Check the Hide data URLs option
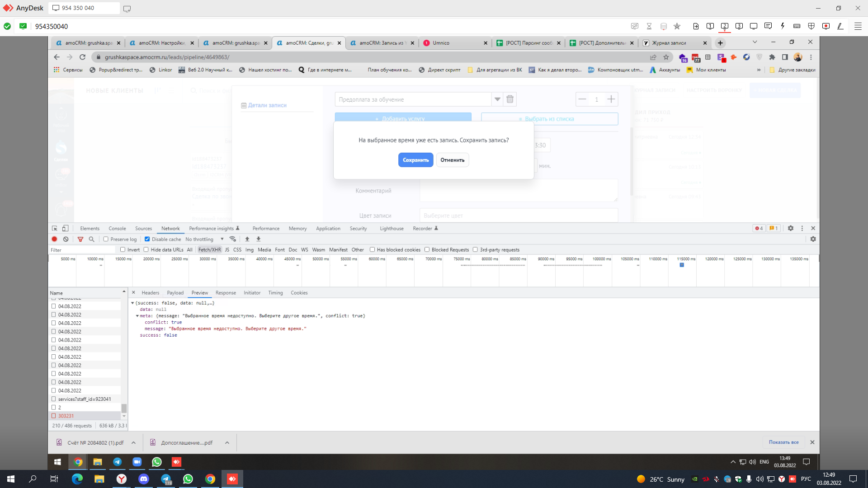Viewport: 868px width, 488px height. pos(146,249)
